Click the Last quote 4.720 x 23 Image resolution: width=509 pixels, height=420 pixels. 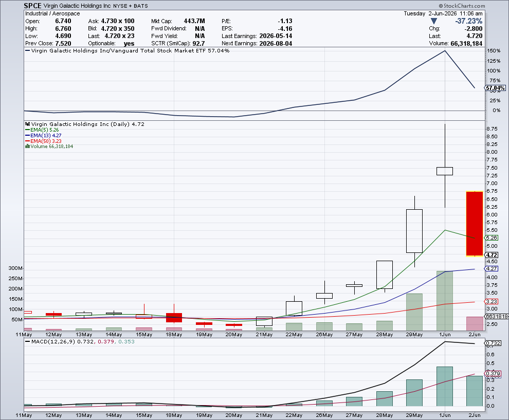point(119,36)
